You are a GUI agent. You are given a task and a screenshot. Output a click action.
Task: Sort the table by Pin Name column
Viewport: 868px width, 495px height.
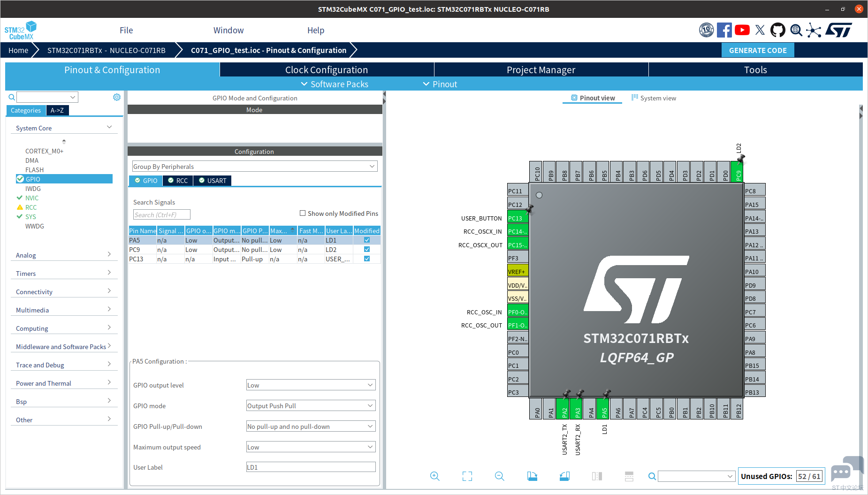pos(143,231)
